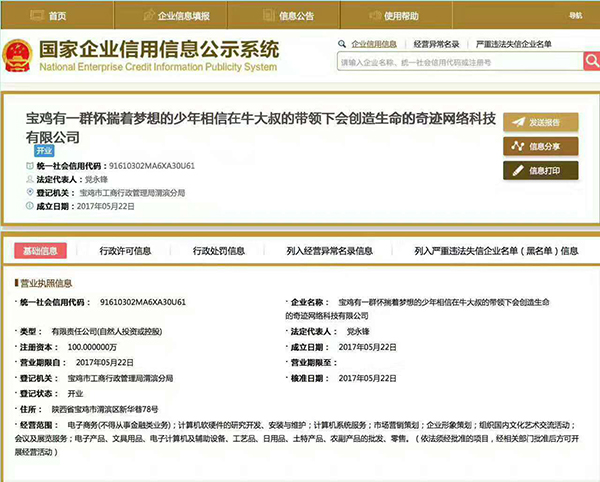The image size is (600, 482).
Task: Click the credit code value in 营业执照信息 section
Action: [143, 302]
